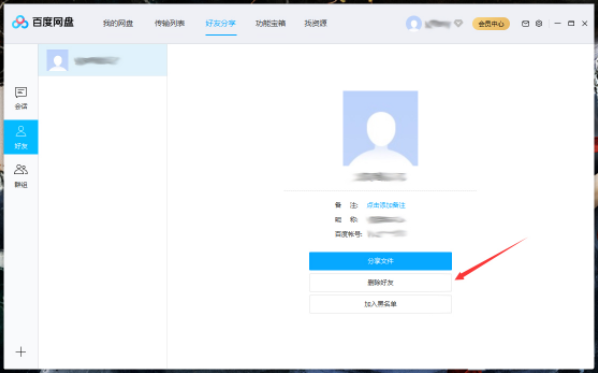The width and height of the screenshot is (598, 373).
Task: Open the mail messages icon
Action: [x=525, y=24]
